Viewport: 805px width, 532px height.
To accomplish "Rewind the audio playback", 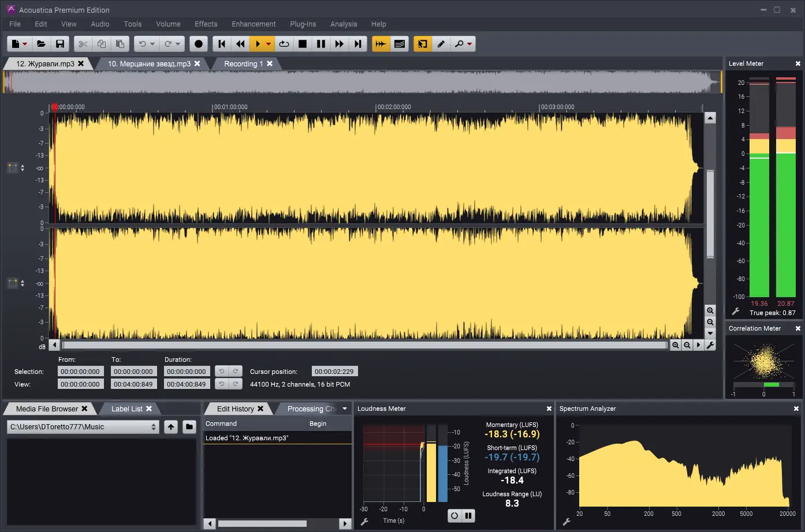I will [x=240, y=44].
